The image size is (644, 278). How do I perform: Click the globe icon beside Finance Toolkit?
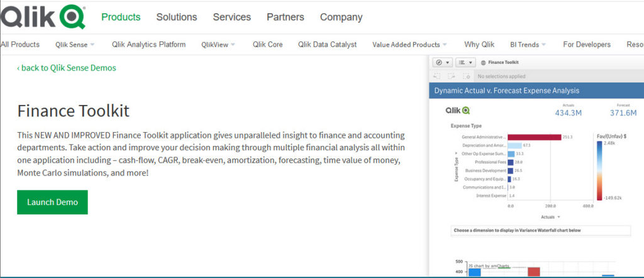(483, 62)
